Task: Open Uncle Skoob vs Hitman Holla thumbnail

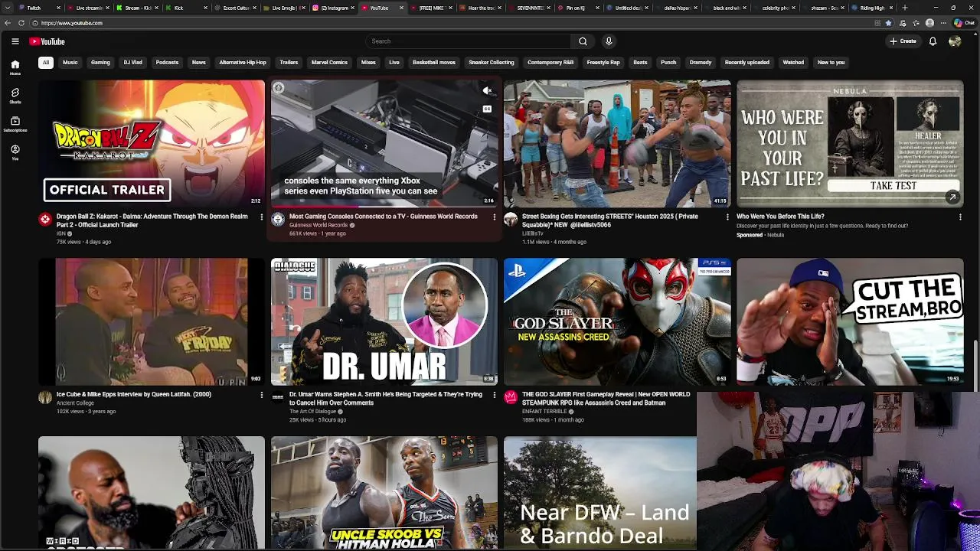Action: click(x=384, y=493)
